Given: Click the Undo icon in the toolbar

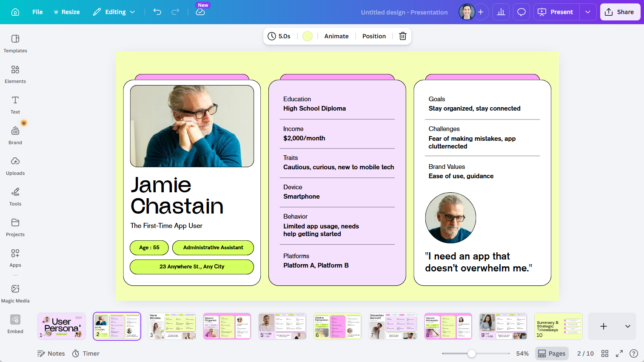Looking at the screenshot, I should pos(157,12).
